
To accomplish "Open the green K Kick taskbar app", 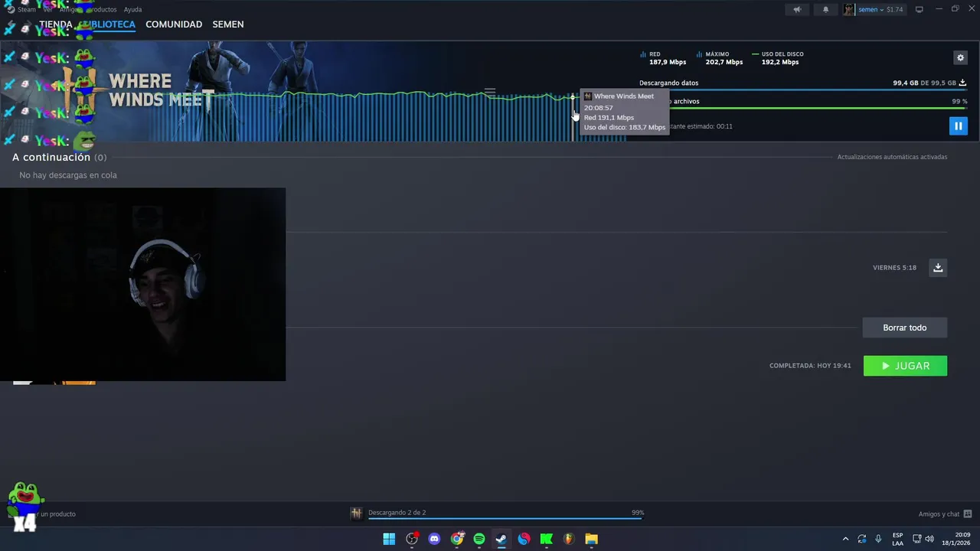I will coord(547,539).
